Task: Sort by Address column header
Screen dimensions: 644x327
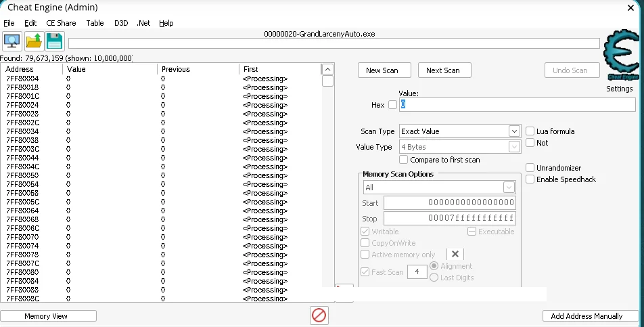Action: (32, 69)
